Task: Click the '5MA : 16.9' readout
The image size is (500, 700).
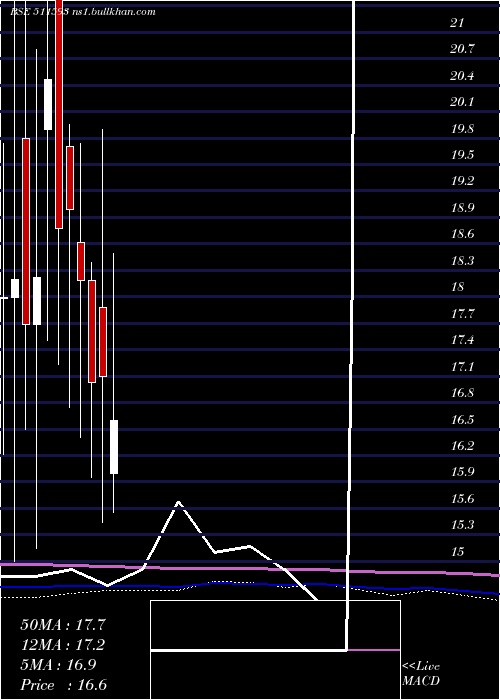Action: pos(58,665)
